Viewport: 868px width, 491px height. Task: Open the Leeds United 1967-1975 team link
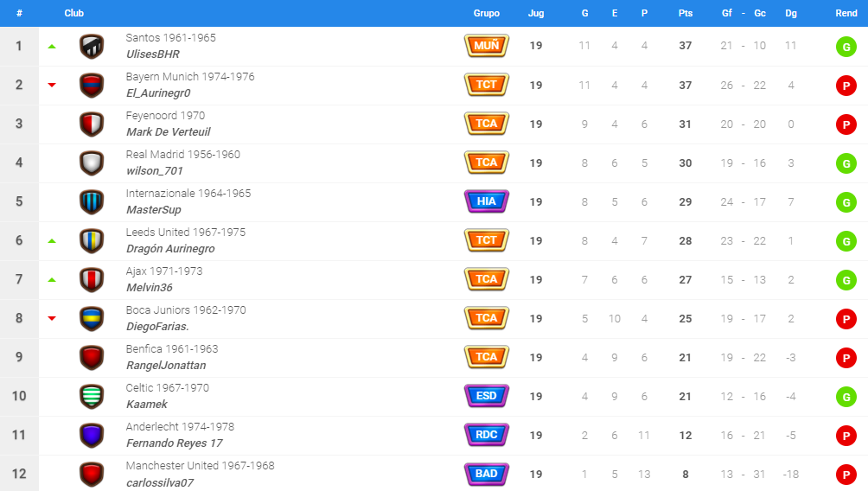click(x=186, y=233)
